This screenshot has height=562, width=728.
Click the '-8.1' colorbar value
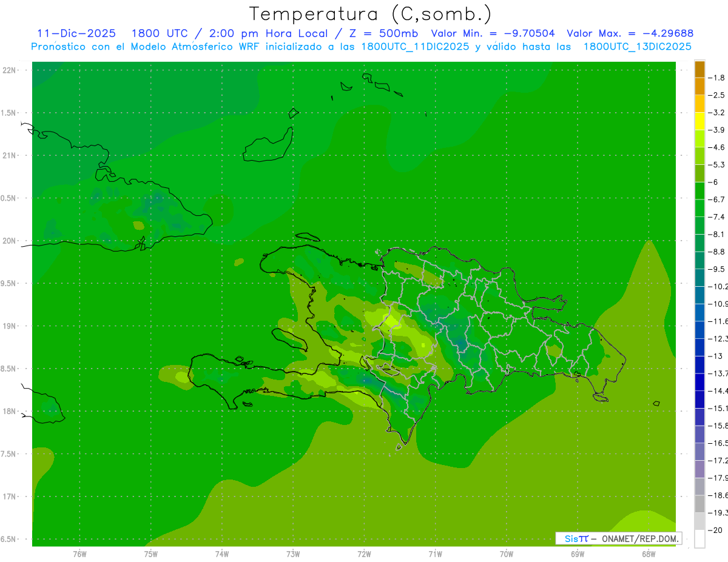tap(717, 234)
